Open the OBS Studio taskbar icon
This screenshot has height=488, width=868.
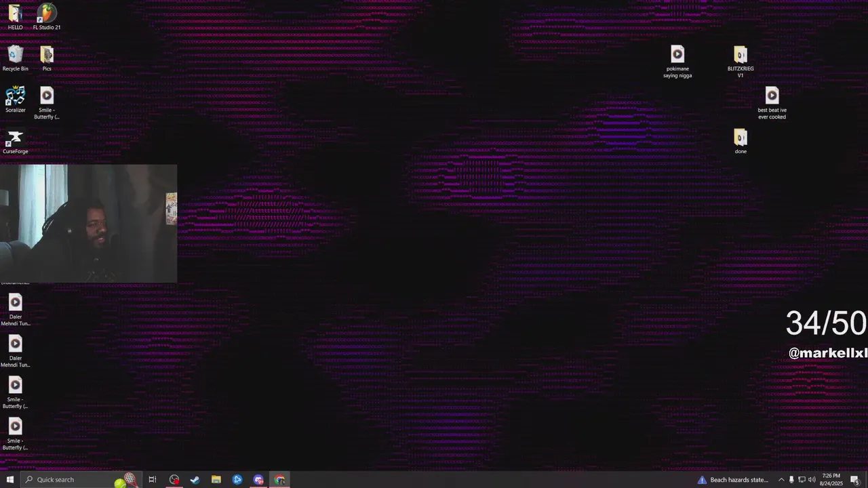tap(174, 479)
